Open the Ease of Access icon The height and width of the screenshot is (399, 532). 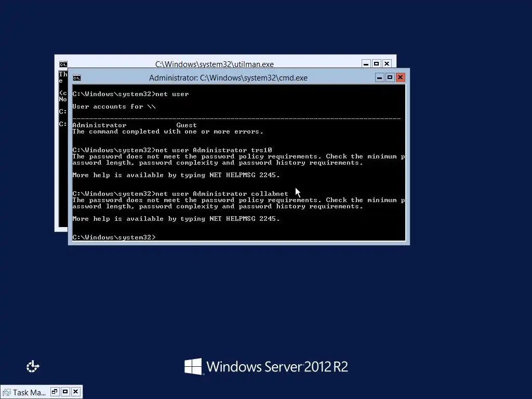(x=33, y=366)
